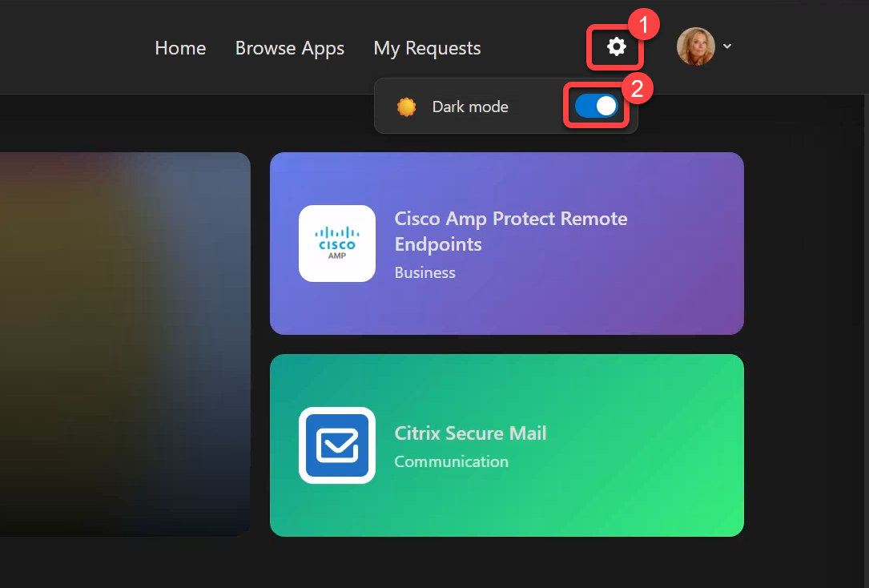Open the Citrix Secure Mail title

pyautogui.click(x=470, y=433)
